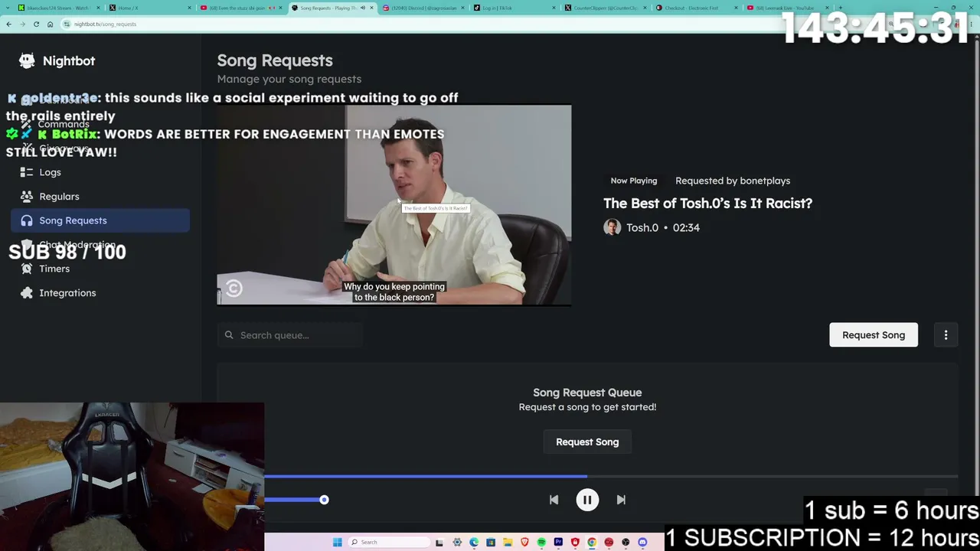The width and height of the screenshot is (980, 551).
Task: Click the Integrations puzzle piece icon
Action: [x=27, y=293]
